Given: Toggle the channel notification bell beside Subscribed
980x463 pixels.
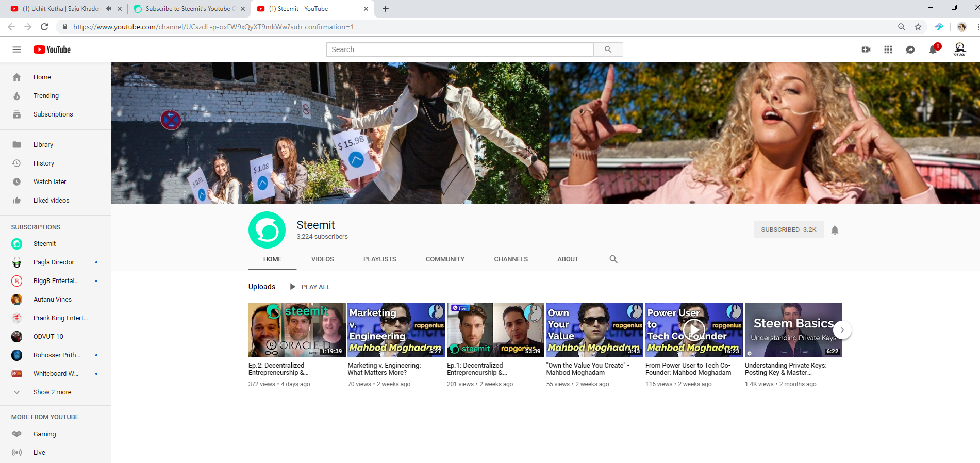Looking at the screenshot, I should [835, 230].
